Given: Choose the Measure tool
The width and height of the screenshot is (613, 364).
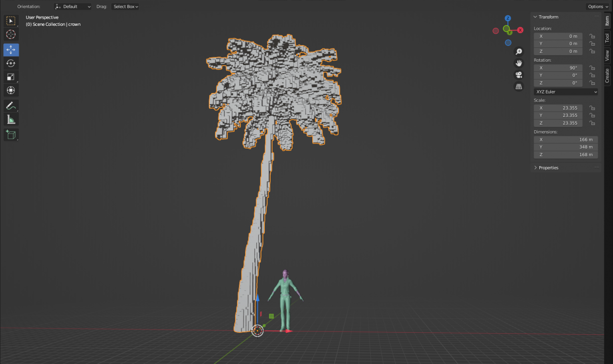Looking at the screenshot, I should (11, 119).
